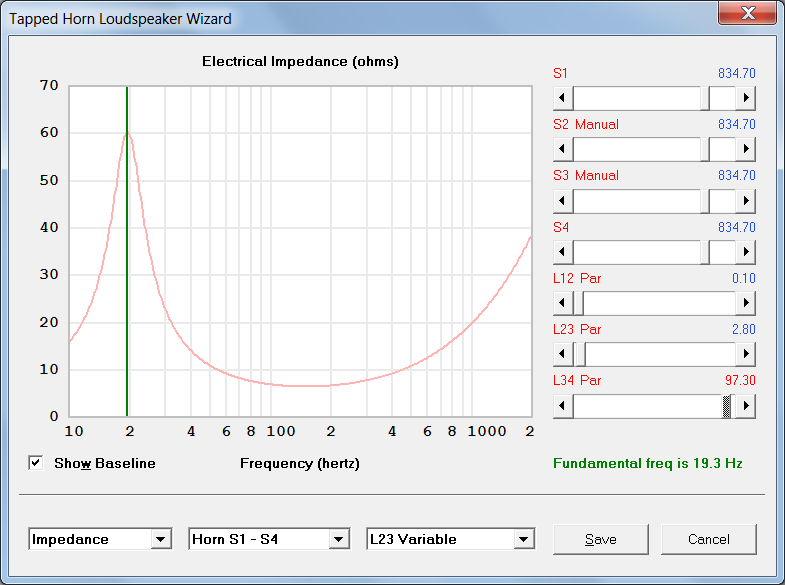This screenshot has height=585, width=785.
Task: Click the S3 Manual label
Action: pyautogui.click(x=586, y=175)
